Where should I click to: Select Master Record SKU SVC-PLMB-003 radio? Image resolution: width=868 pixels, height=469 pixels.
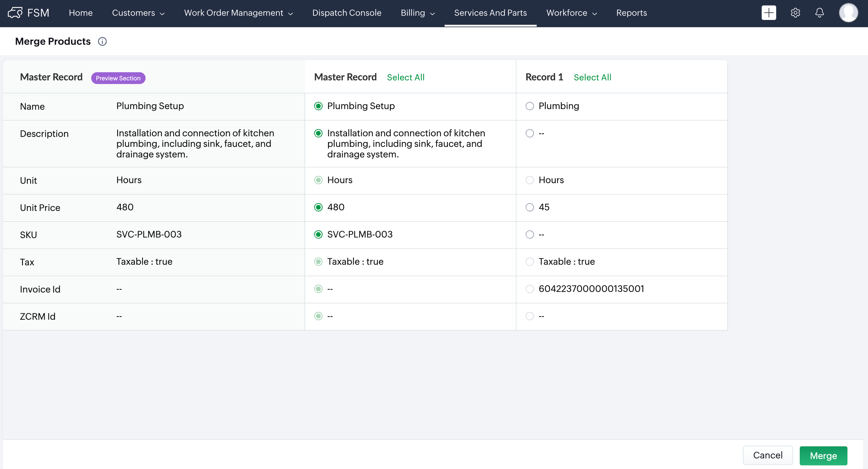coord(318,235)
